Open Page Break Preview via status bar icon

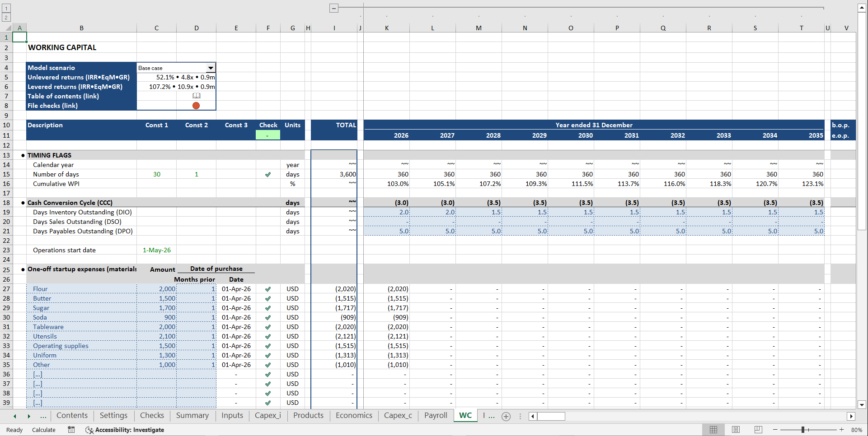tap(758, 430)
